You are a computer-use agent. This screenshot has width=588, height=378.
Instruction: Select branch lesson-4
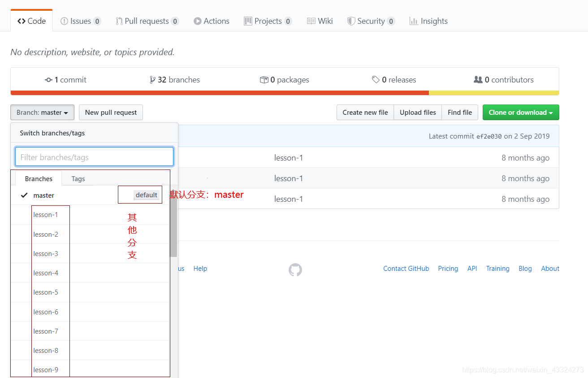coord(90,273)
